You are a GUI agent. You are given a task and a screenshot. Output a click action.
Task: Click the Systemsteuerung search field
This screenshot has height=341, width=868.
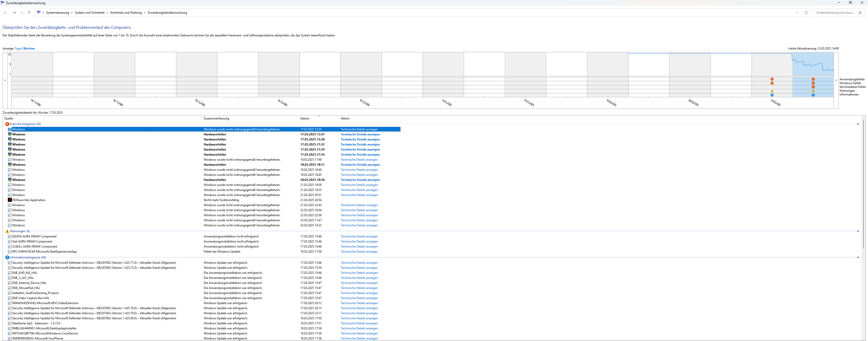835,13
